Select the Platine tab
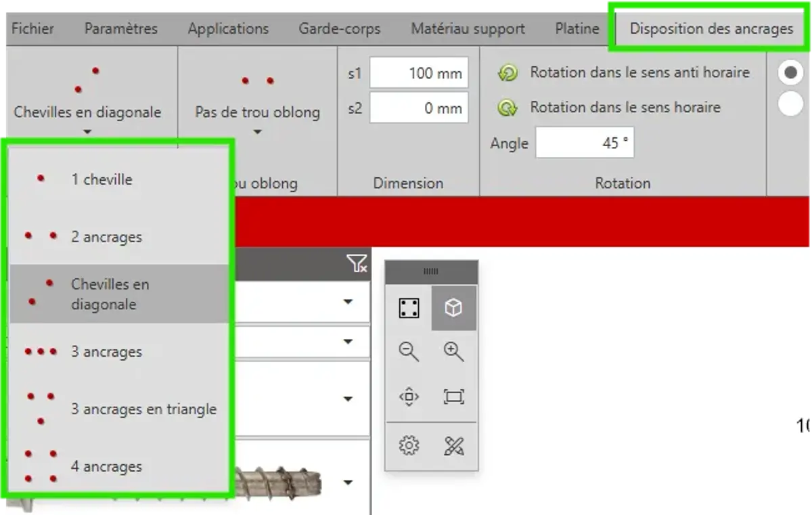Image resolution: width=812 pixels, height=515 pixels. pyautogui.click(x=577, y=28)
